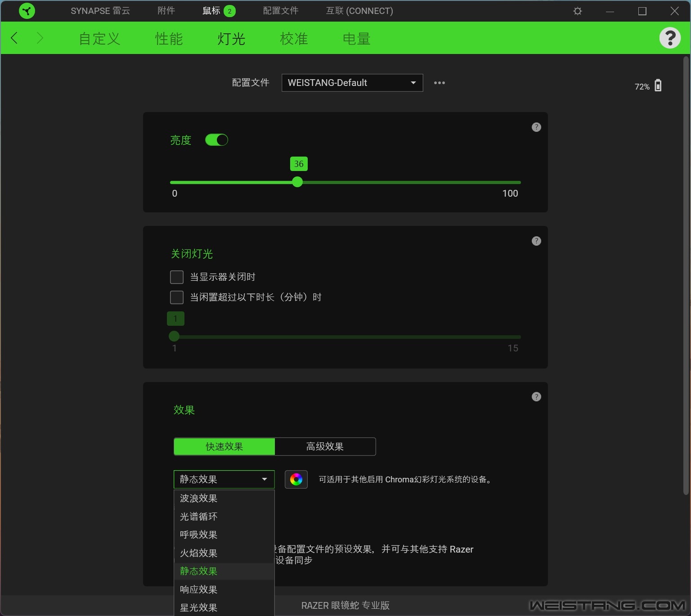Open the SYNAPSE 雷云 tab
The height and width of the screenshot is (616, 691).
(x=100, y=11)
